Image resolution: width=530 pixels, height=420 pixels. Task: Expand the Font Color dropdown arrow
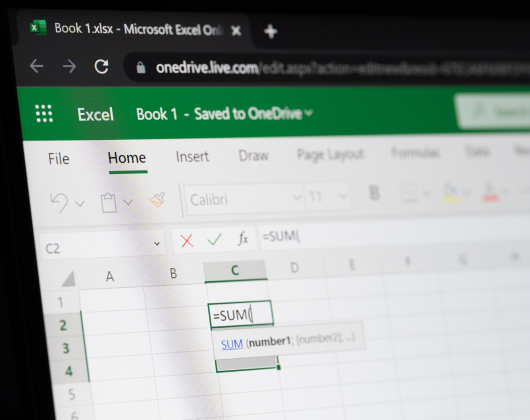(x=506, y=191)
